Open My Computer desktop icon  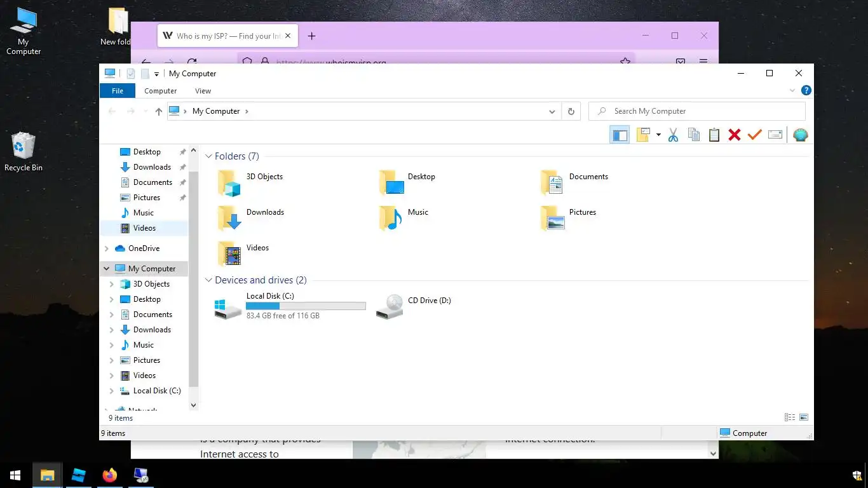24,31
